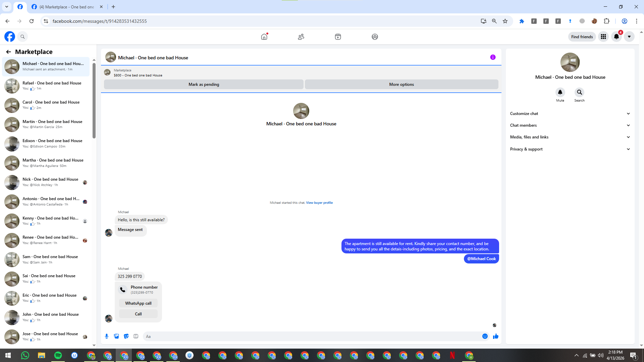Expand Chat members section
The width and height of the screenshot is (644, 362).
(x=570, y=125)
